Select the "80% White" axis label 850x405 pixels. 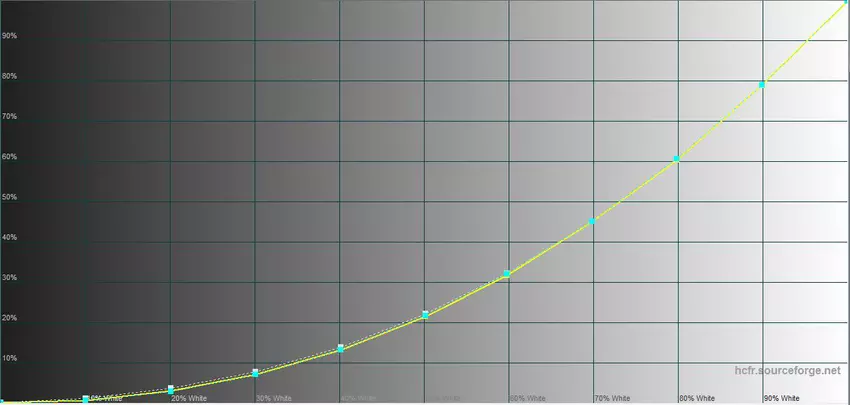click(x=697, y=398)
